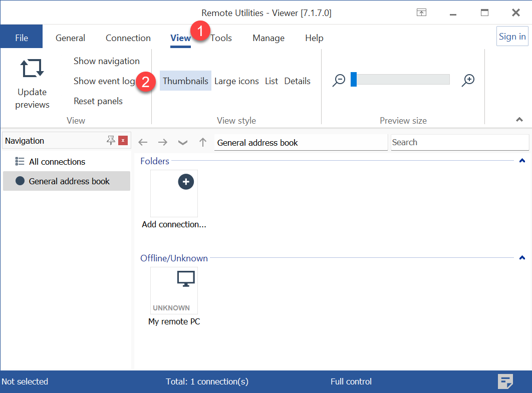Open the File menu
532x393 pixels.
[22, 38]
